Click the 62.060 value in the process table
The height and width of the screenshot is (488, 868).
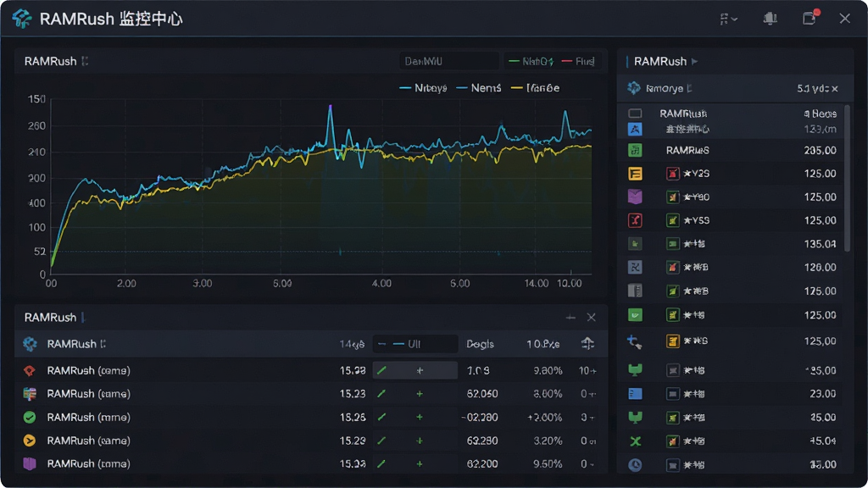[x=482, y=394]
